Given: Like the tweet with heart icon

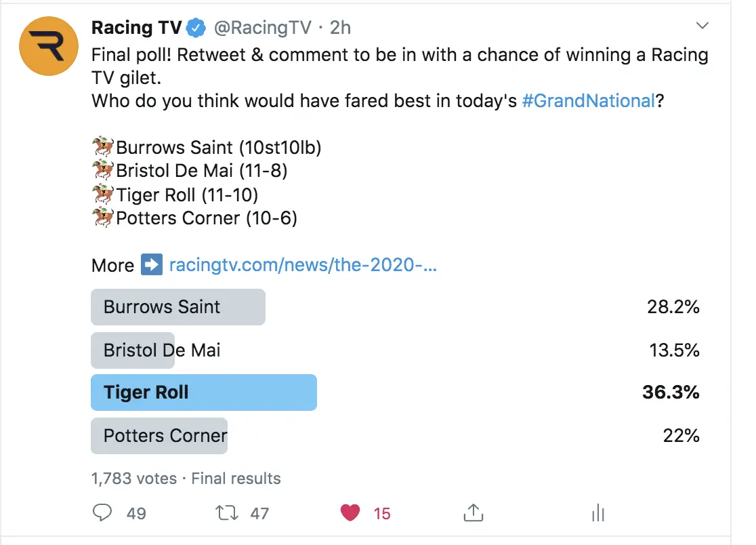Looking at the screenshot, I should click(350, 513).
